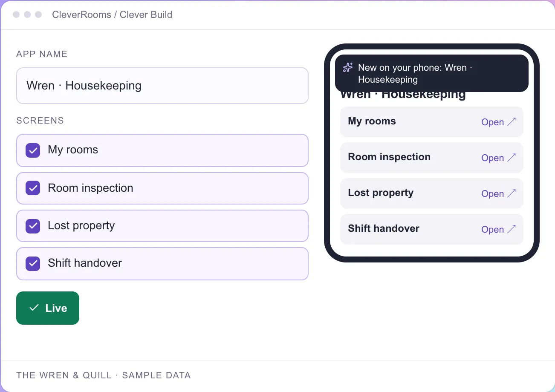
Task: Click the arrow icon beside My rooms Open
Action: click(x=512, y=122)
